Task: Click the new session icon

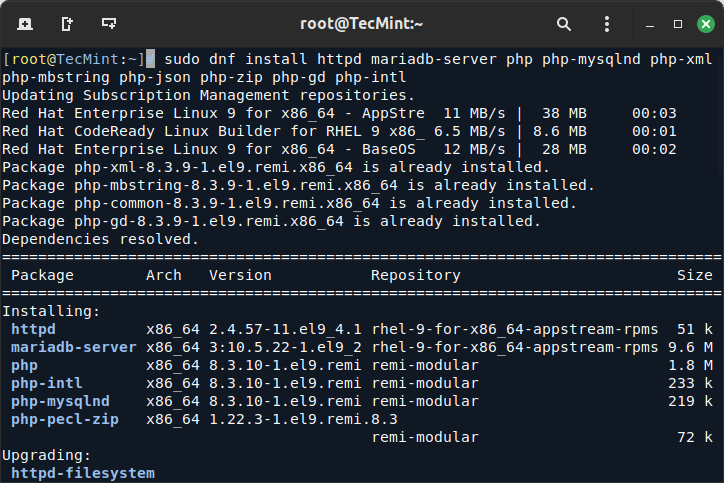Action: point(24,23)
